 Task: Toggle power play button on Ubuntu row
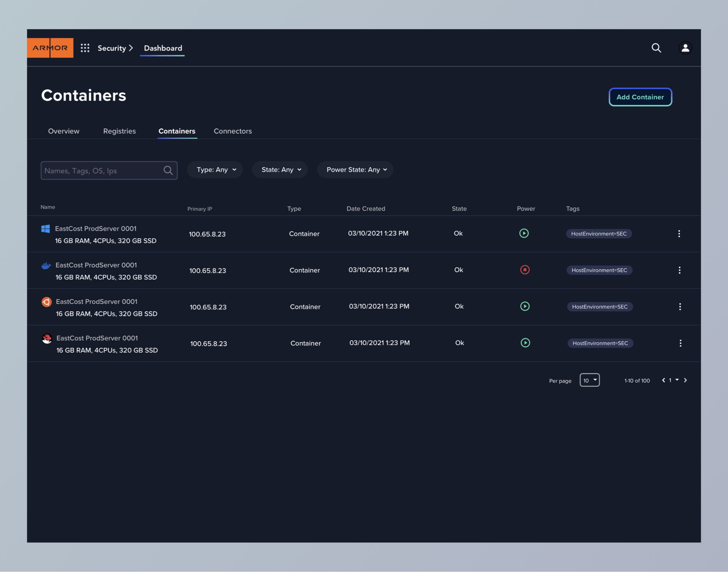(525, 306)
